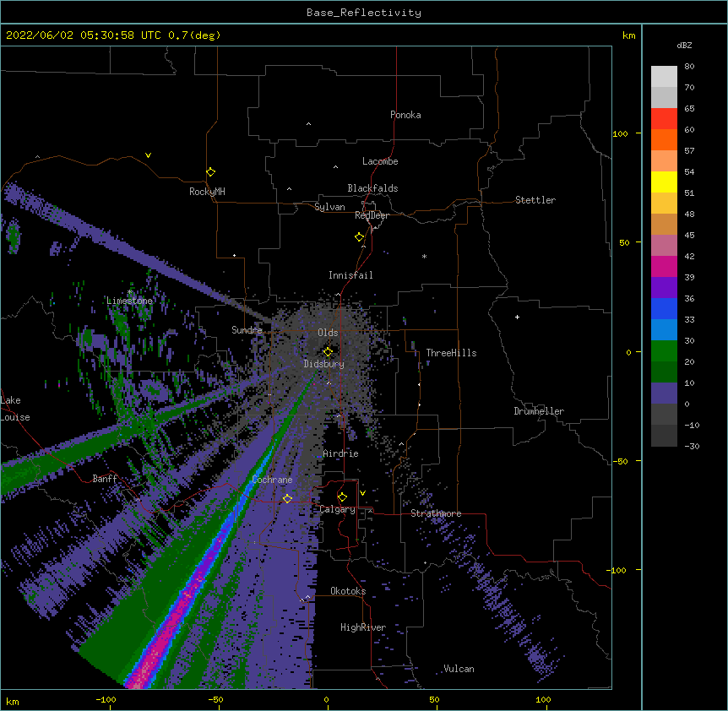Click the 80 value in the dBZ legend
The height and width of the screenshot is (711, 728).
point(689,66)
